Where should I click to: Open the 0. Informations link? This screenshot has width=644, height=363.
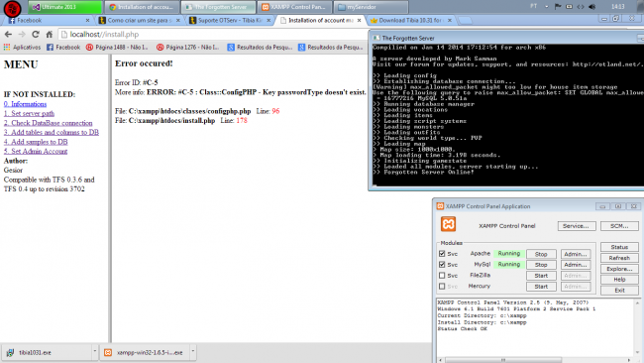[x=25, y=104]
